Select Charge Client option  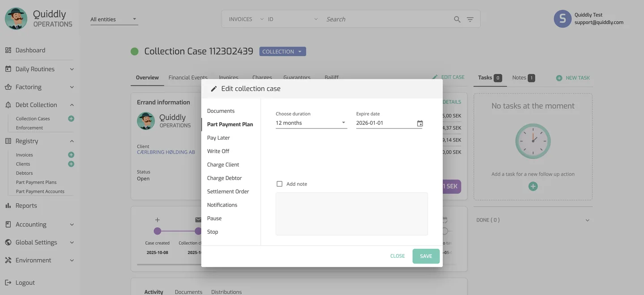223,165
